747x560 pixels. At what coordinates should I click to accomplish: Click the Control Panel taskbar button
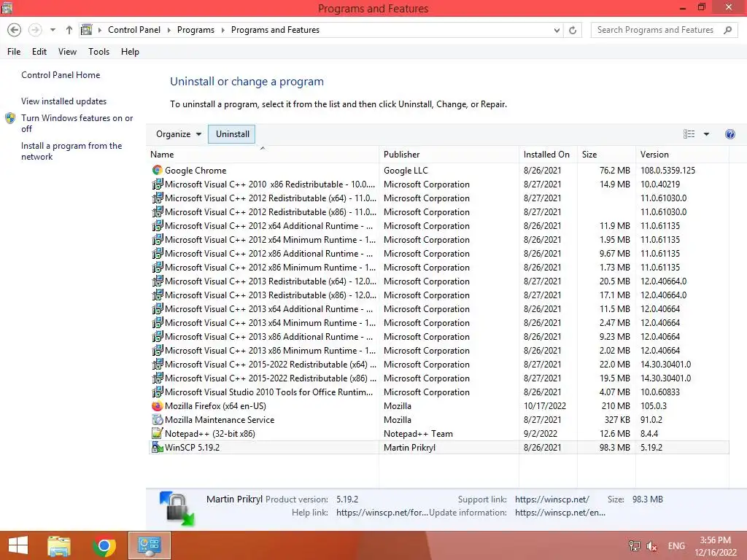click(x=149, y=545)
